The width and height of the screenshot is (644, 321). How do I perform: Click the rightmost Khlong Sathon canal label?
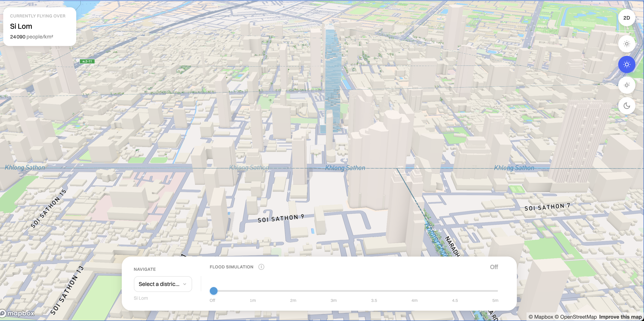[514, 168]
